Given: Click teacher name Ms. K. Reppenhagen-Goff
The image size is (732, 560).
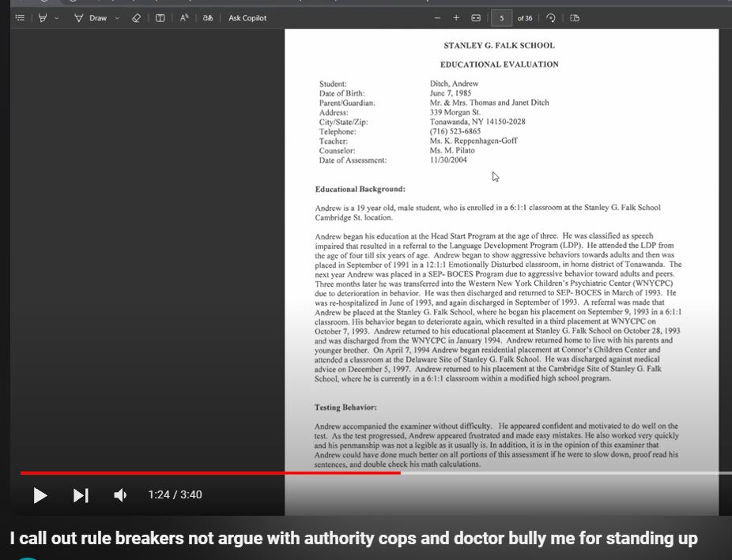Looking at the screenshot, I should point(474,141).
